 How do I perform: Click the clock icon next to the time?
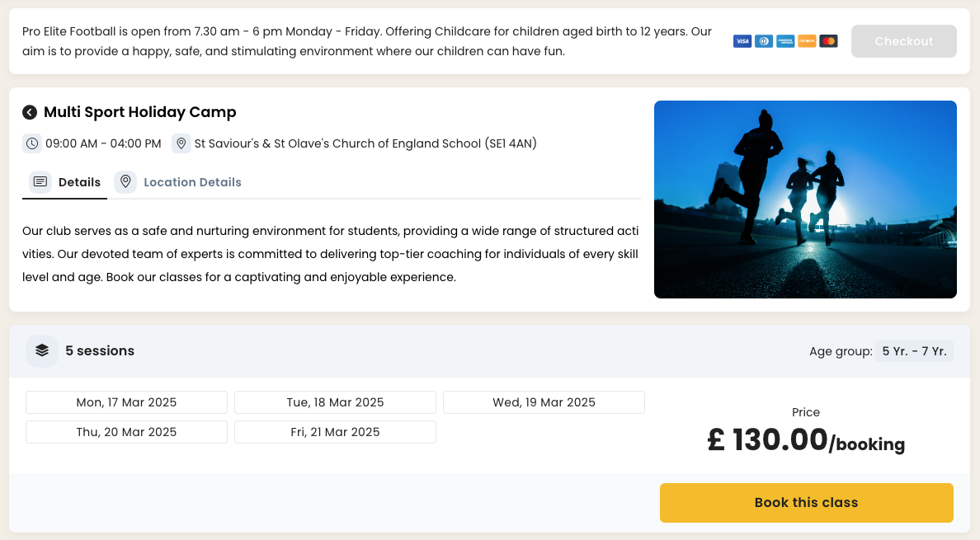32,143
